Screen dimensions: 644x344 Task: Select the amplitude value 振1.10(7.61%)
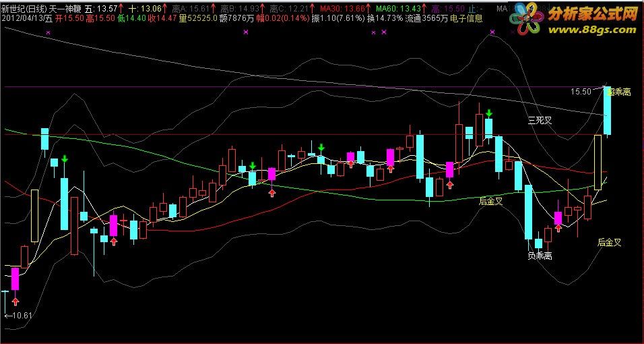click(x=338, y=18)
